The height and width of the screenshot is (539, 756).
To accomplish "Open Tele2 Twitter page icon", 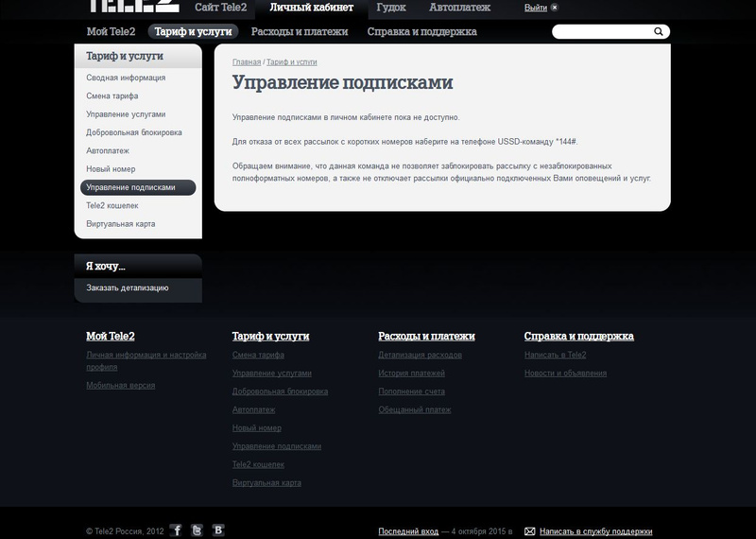I will coord(197,530).
